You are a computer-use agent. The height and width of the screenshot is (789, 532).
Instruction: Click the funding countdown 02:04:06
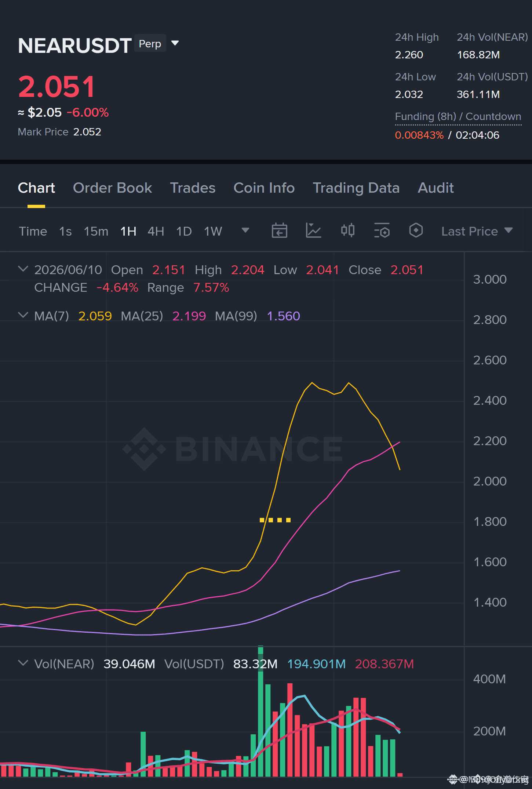click(477, 135)
